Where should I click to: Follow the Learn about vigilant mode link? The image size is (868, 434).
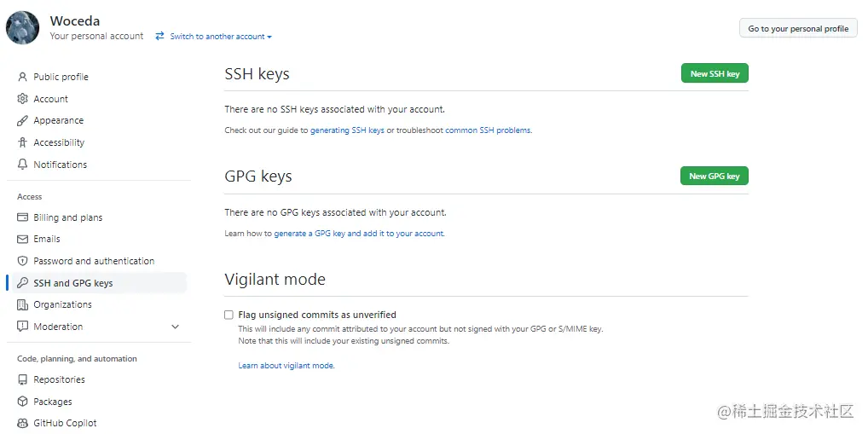coord(286,366)
